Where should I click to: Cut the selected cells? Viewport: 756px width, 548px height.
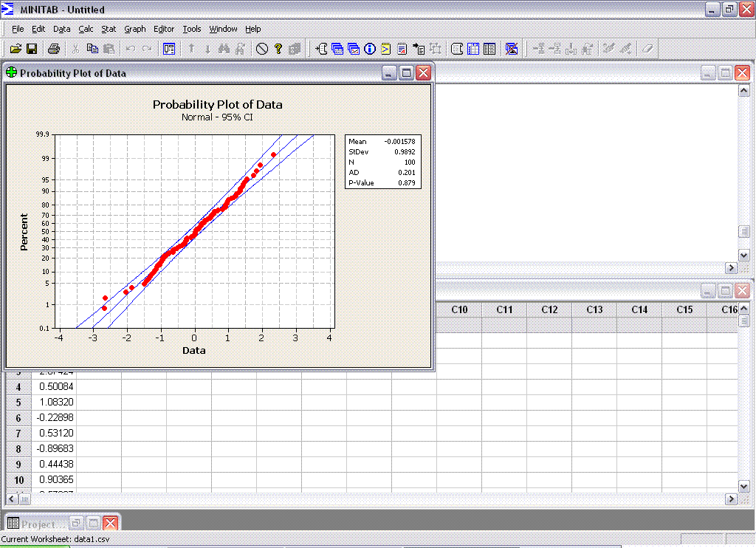(x=77, y=49)
